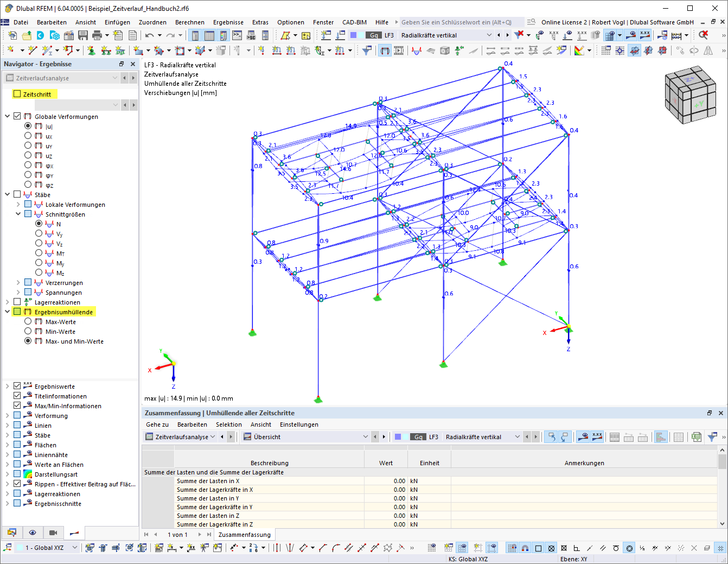
Task: Click the member result diagram icon
Action: (x=416, y=50)
